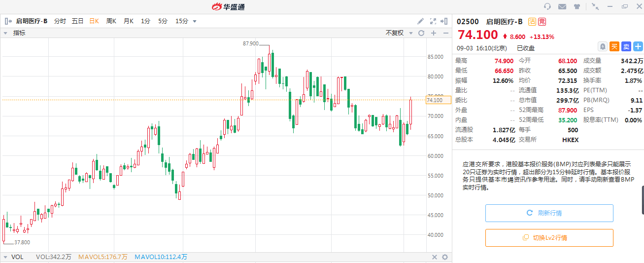Open the drawing pencil tool
Viewport: 644px width, 263px height.
click(420, 21)
